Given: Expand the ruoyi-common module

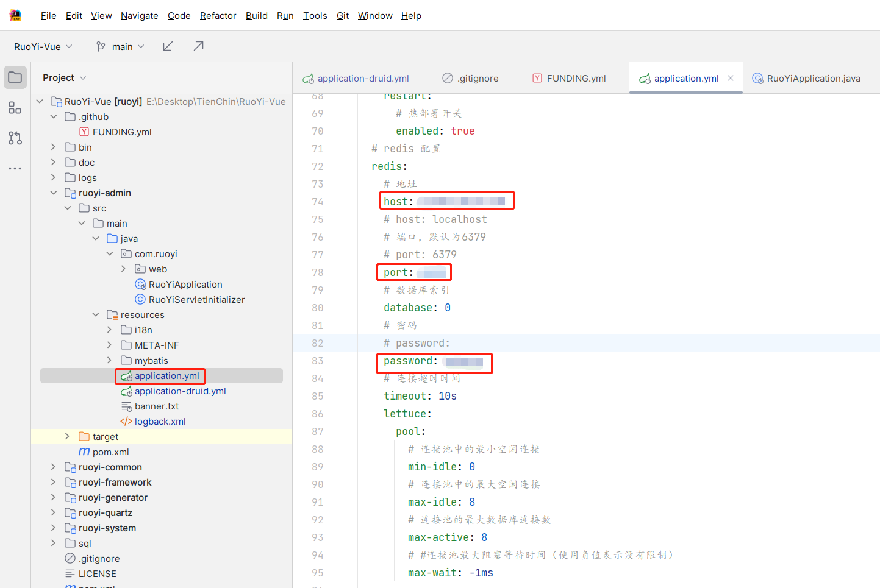Looking at the screenshot, I should click(54, 467).
